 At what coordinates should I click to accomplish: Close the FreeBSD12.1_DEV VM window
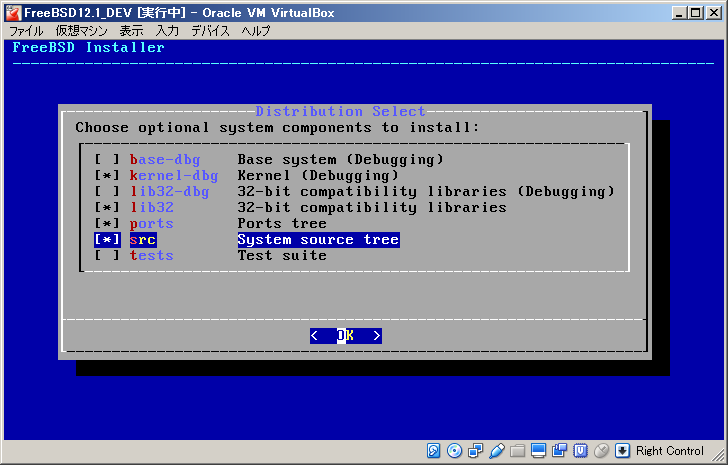(x=714, y=13)
